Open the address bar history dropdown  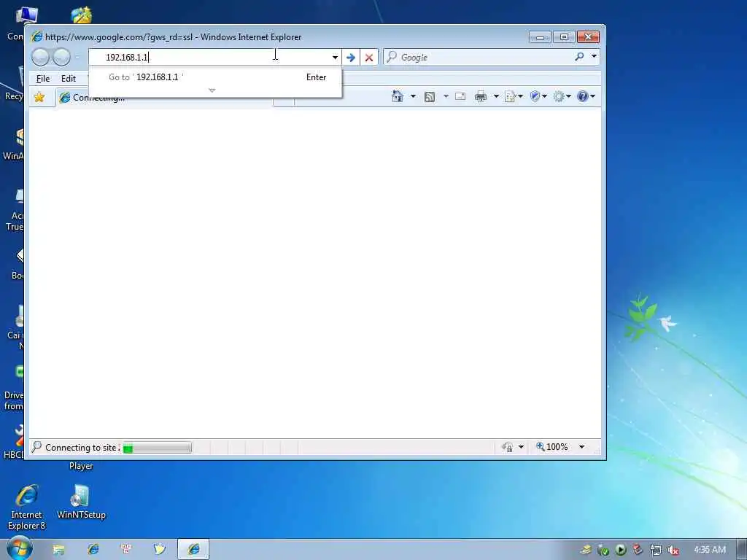(x=335, y=58)
